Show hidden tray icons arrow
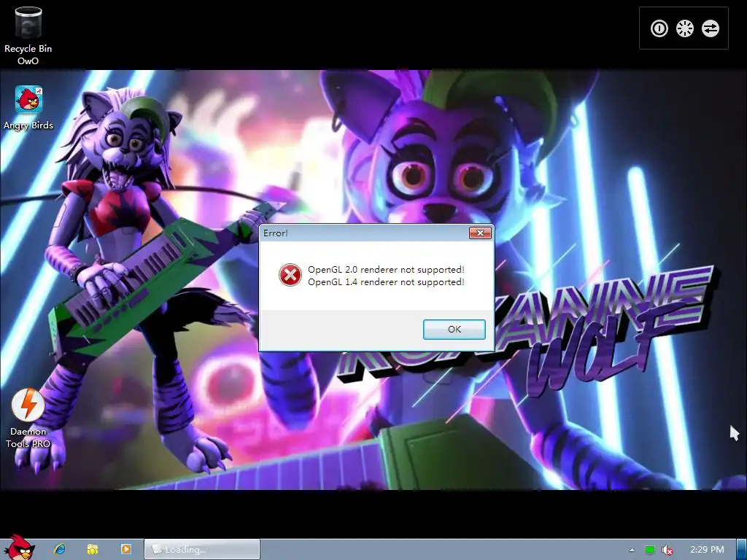Image resolution: width=747 pixels, height=560 pixels. point(632,550)
